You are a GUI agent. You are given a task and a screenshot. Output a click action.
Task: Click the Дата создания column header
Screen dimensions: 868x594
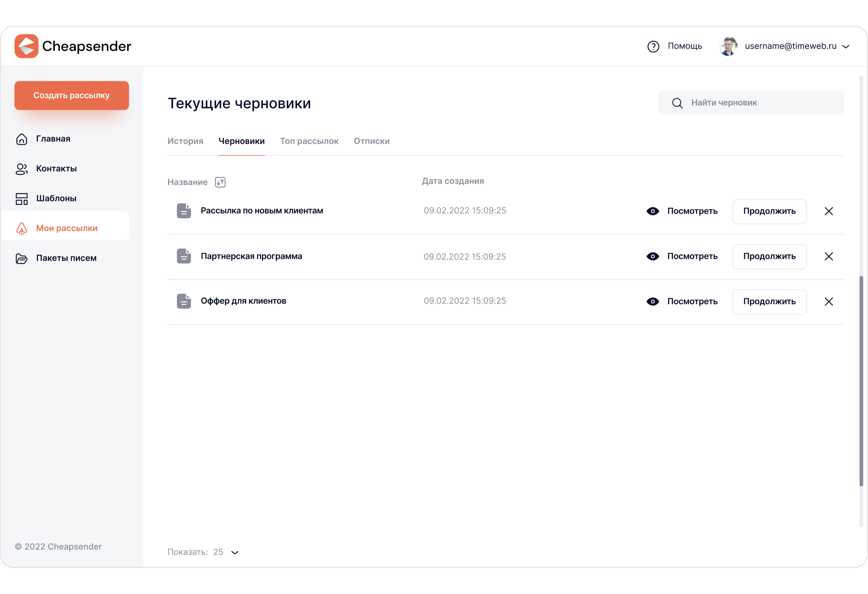click(x=453, y=181)
